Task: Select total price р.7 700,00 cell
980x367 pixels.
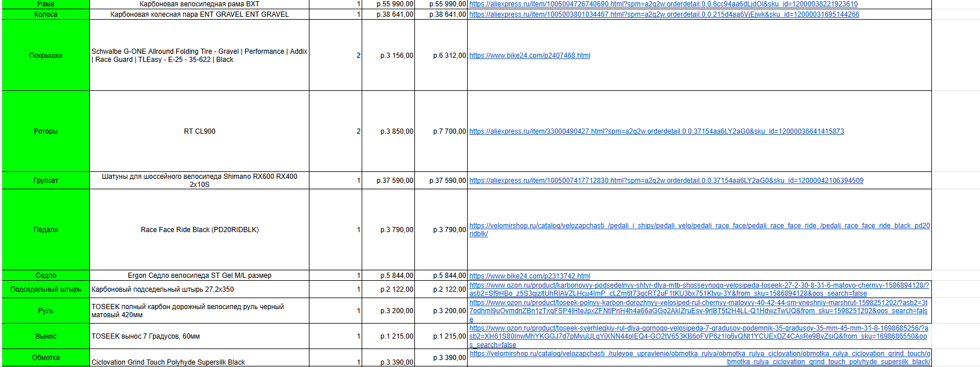Action: [x=441, y=131]
